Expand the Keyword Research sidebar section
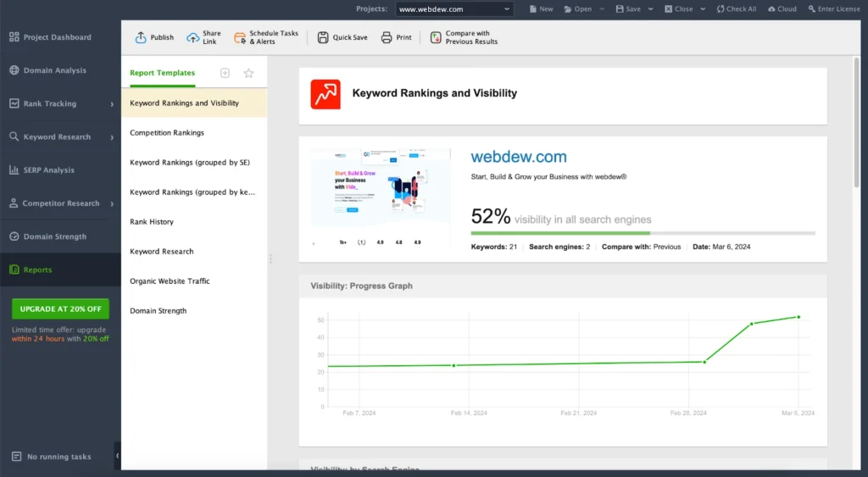 [112, 137]
